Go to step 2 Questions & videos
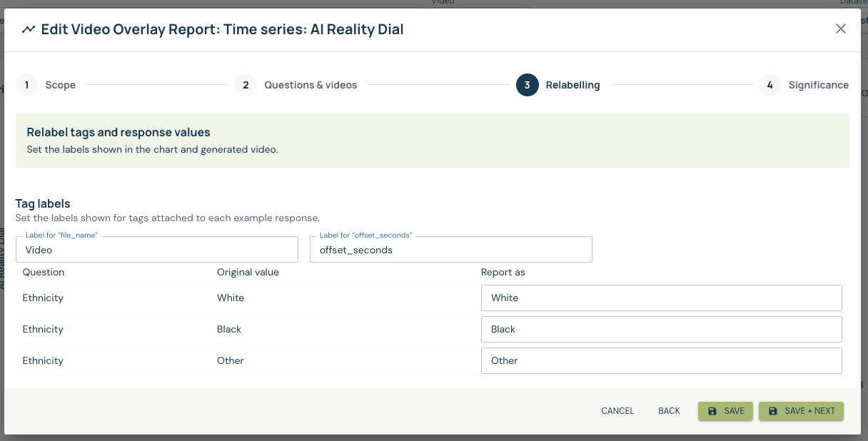Image resolution: width=868 pixels, height=441 pixels. [296, 85]
